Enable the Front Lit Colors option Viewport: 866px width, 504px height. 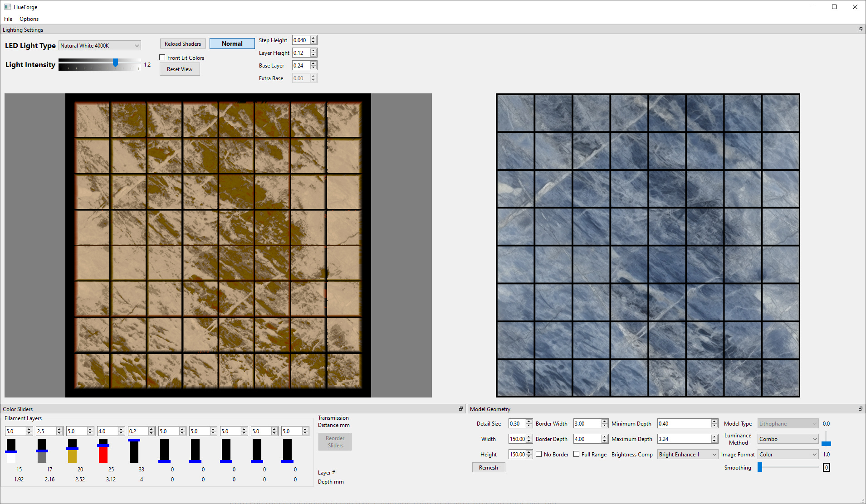(x=162, y=58)
